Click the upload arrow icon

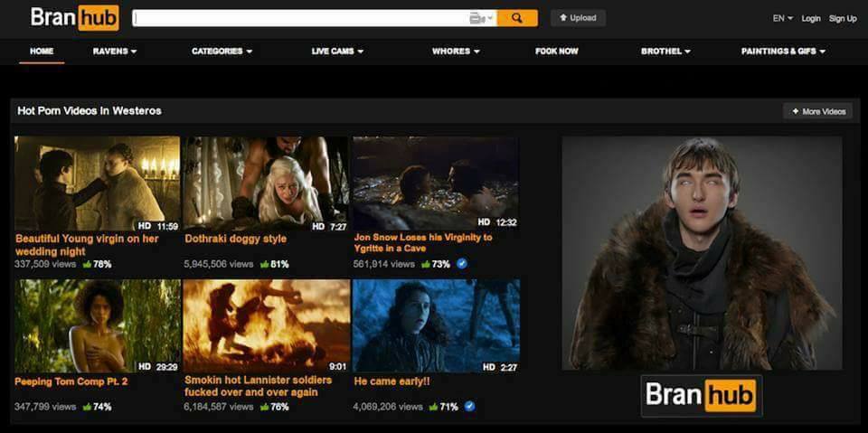point(563,18)
